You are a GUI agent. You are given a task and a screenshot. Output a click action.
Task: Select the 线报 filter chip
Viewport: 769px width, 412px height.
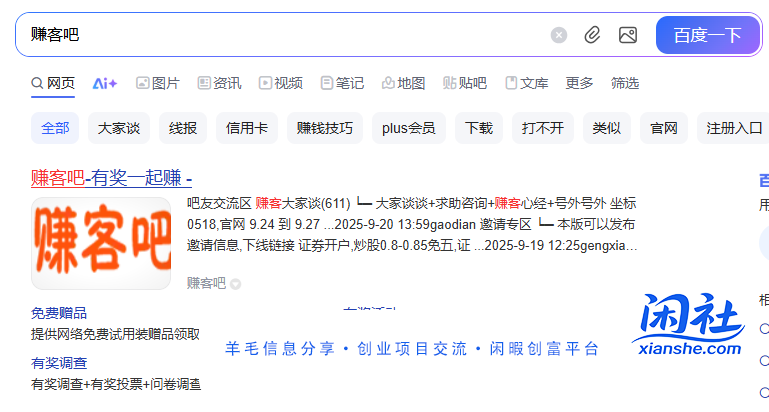coord(182,128)
